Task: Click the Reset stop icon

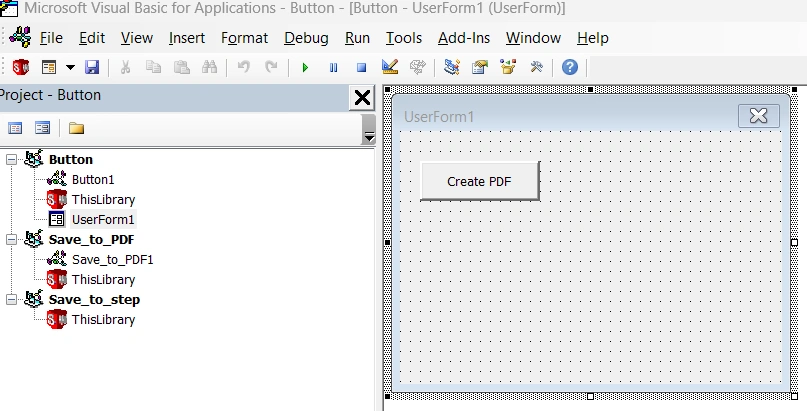Action: [x=361, y=67]
